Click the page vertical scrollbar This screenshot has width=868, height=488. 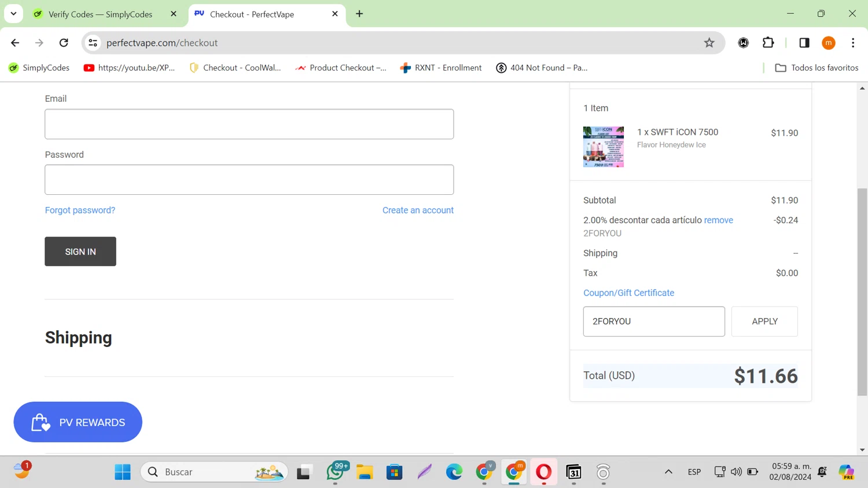tap(862, 292)
